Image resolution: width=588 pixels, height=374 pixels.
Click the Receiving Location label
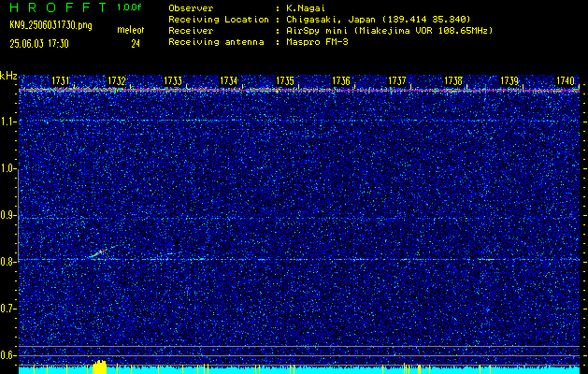click(219, 20)
